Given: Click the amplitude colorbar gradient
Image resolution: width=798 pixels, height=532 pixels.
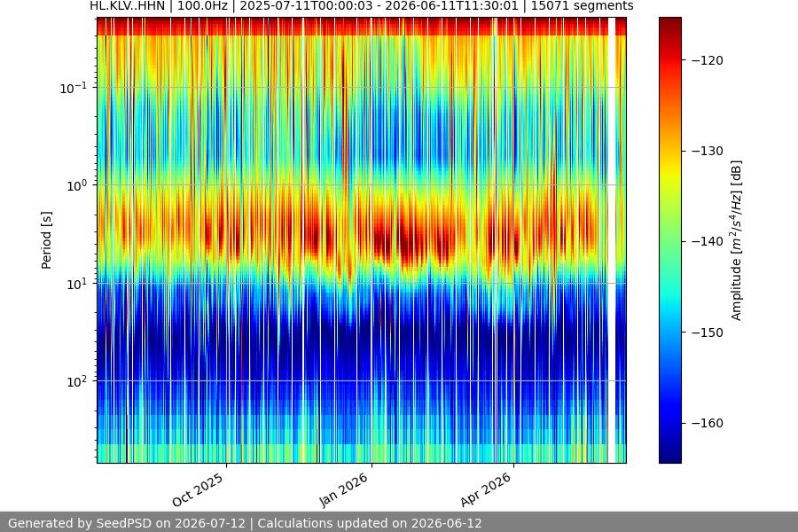Looking at the screenshot, I should (x=669, y=240).
